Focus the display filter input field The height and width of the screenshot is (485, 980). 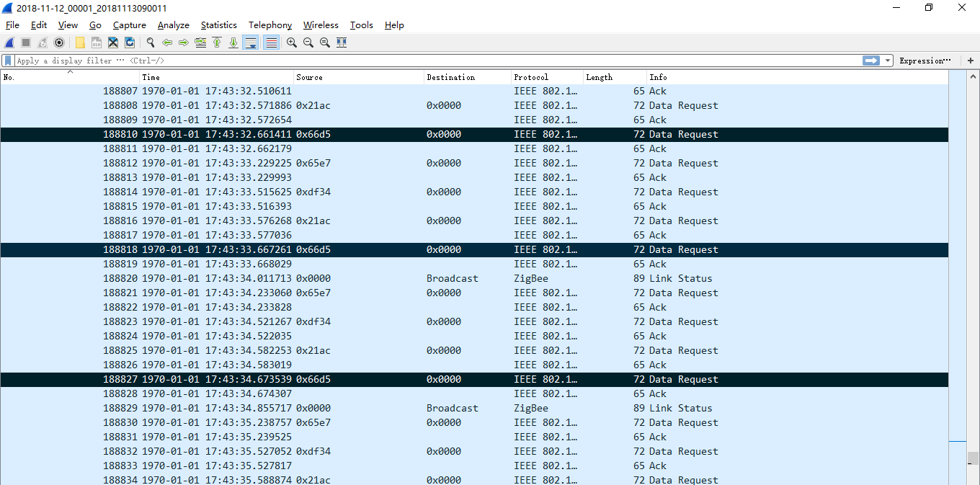click(437, 61)
